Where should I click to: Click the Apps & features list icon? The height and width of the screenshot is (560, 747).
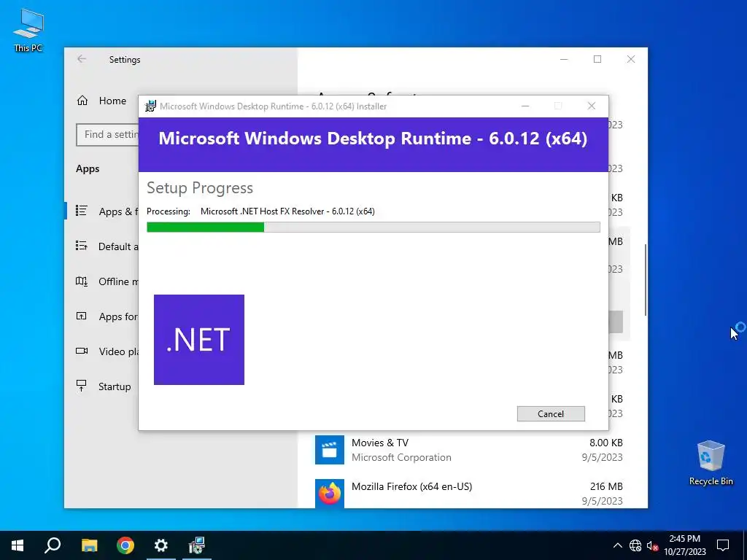82,211
